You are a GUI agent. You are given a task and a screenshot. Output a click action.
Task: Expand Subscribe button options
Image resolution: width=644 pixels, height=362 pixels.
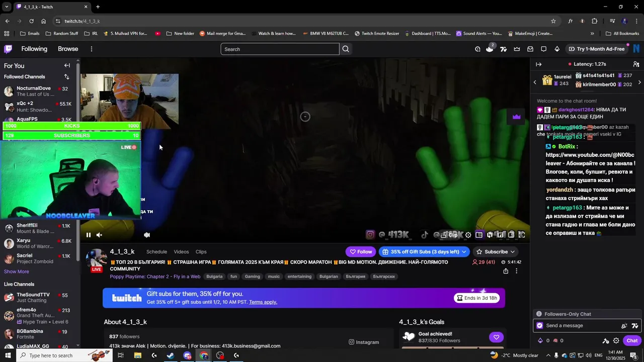point(513,252)
